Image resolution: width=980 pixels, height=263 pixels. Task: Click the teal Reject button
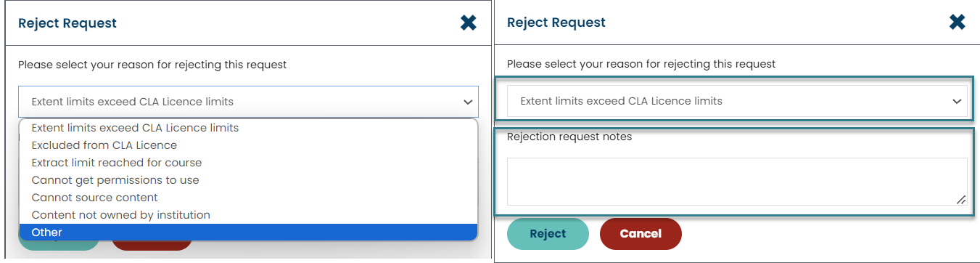coord(548,234)
